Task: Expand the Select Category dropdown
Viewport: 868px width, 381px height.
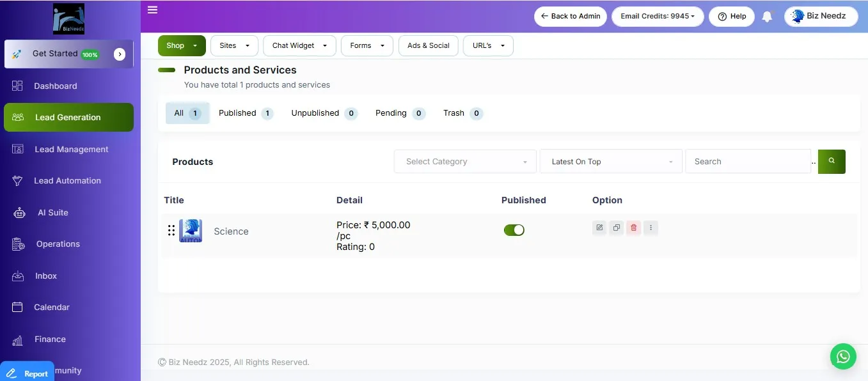Action: tap(465, 162)
